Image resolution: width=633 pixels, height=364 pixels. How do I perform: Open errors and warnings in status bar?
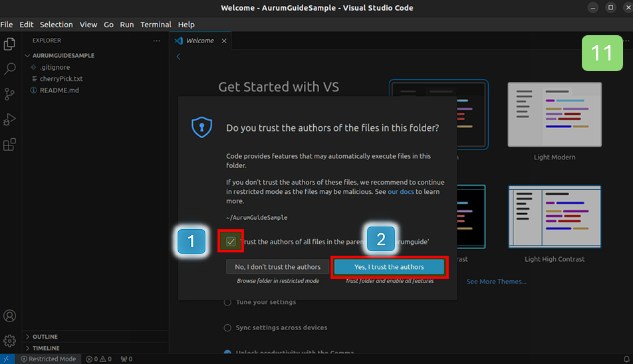(x=99, y=359)
